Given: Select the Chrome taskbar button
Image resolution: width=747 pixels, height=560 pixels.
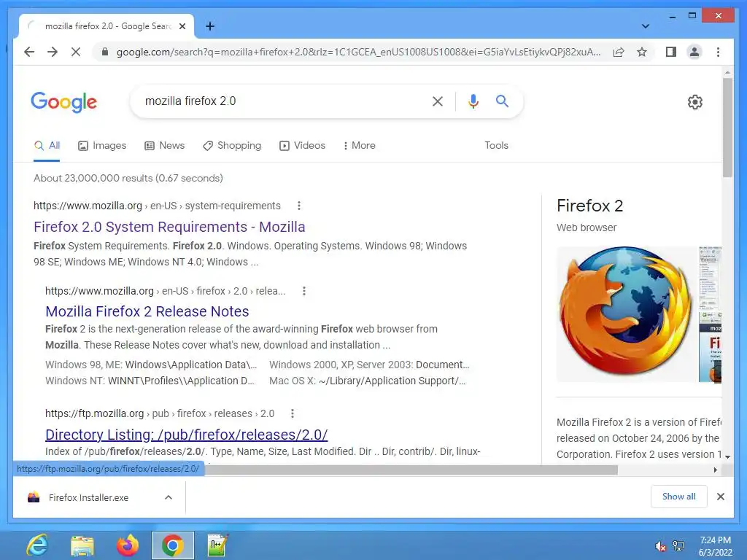Looking at the screenshot, I should tap(172, 545).
